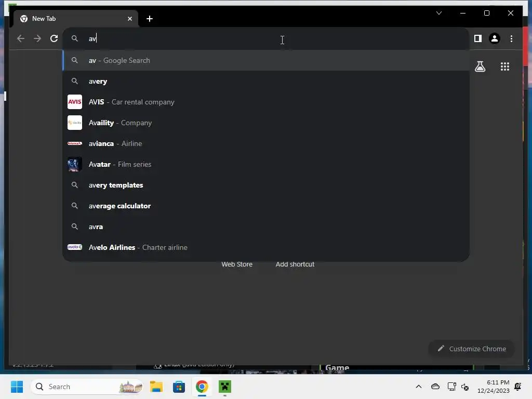Choose 'av - Google Search' suggestion
The height and width of the screenshot is (399, 532).
(x=266, y=60)
